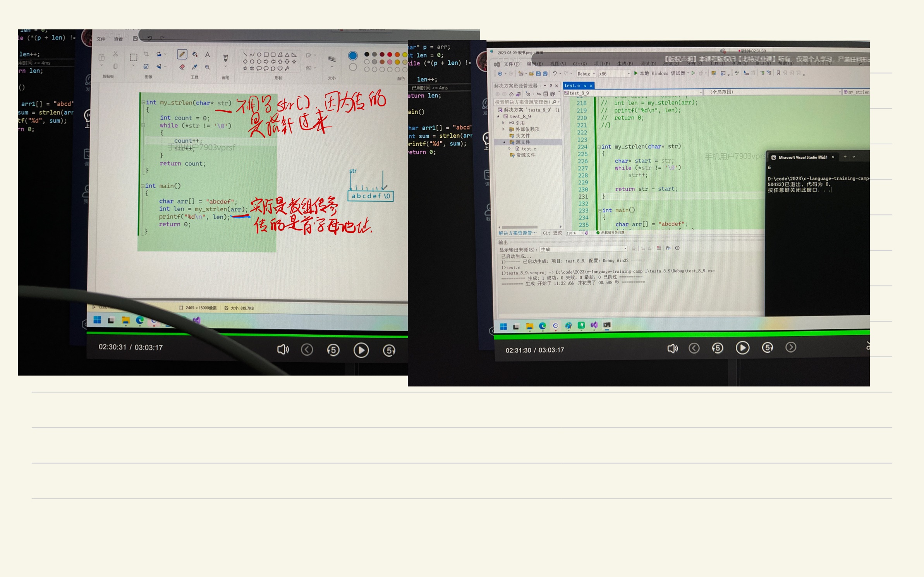The image size is (924, 577).
Task: Mute the video showing 02:31:30
Action: point(672,349)
